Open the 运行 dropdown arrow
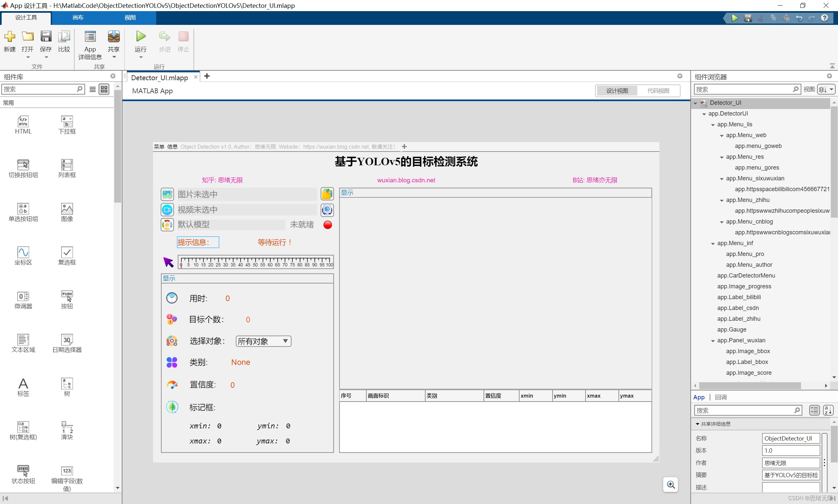Viewport: 838px width, 504px height. coord(141,57)
